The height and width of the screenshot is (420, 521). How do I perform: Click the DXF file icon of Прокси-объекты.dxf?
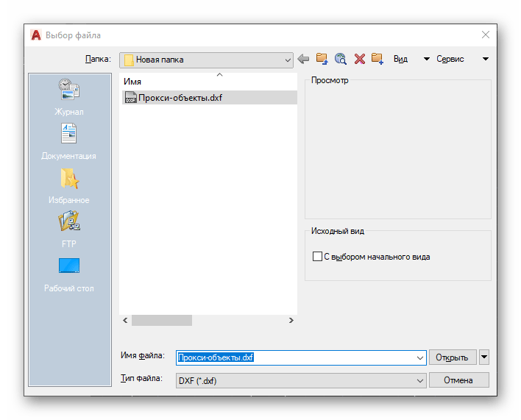[x=130, y=98]
